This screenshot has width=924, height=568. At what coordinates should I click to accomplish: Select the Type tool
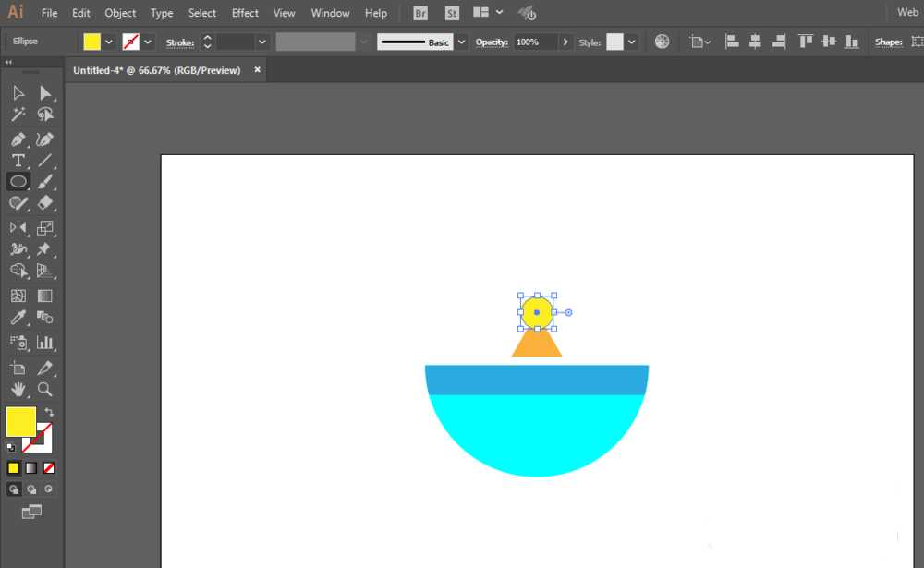(x=18, y=161)
